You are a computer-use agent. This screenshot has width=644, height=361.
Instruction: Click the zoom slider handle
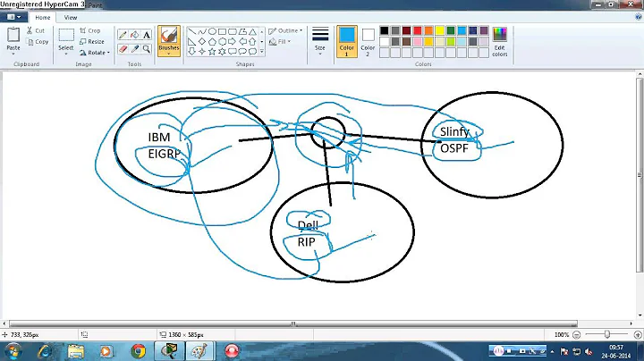point(607,335)
